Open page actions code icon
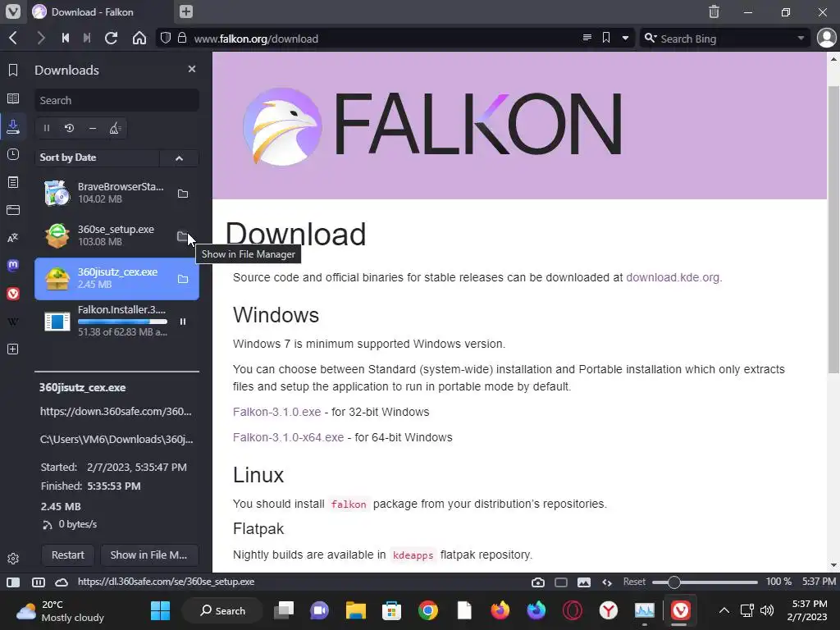Image resolution: width=840 pixels, height=630 pixels. click(x=607, y=582)
